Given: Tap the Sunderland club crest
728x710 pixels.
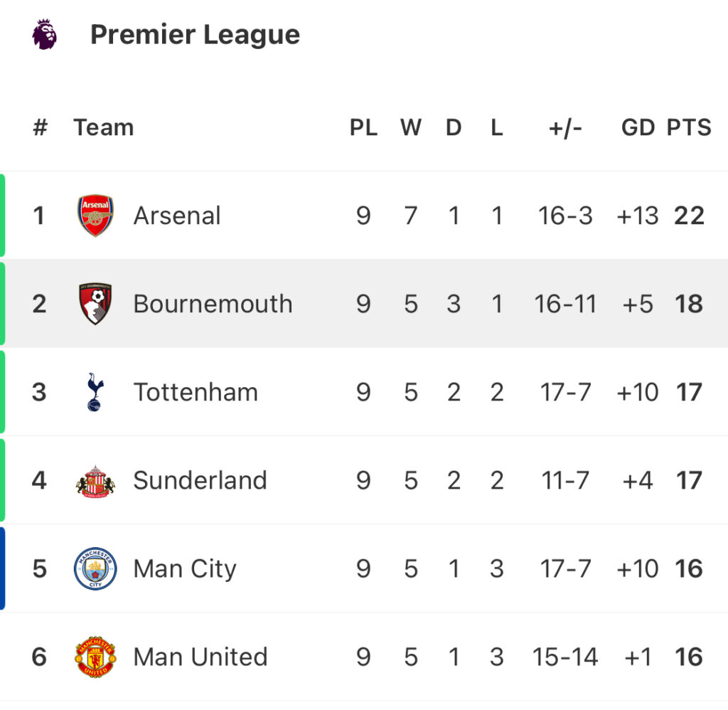Looking at the screenshot, I should [95, 481].
